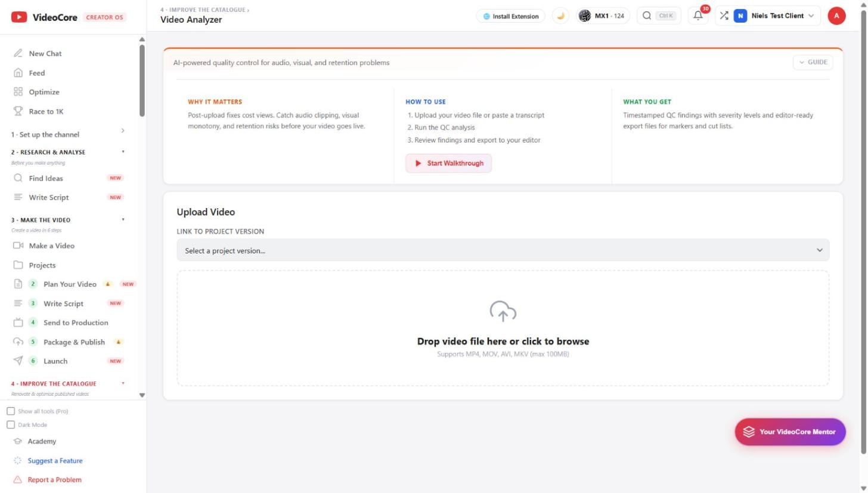Open New Chat pencil icon
Viewport: 868px width, 493px height.
18,53
